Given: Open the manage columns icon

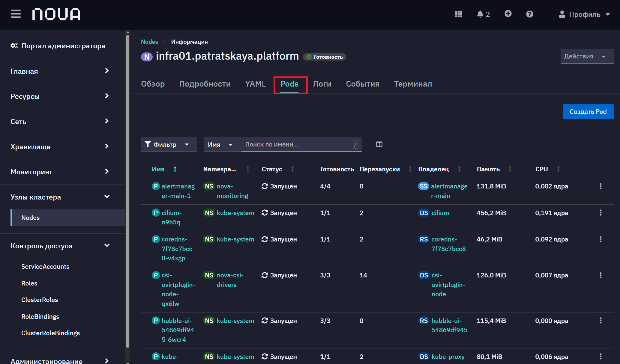Looking at the screenshot, I should coord(379,144).
